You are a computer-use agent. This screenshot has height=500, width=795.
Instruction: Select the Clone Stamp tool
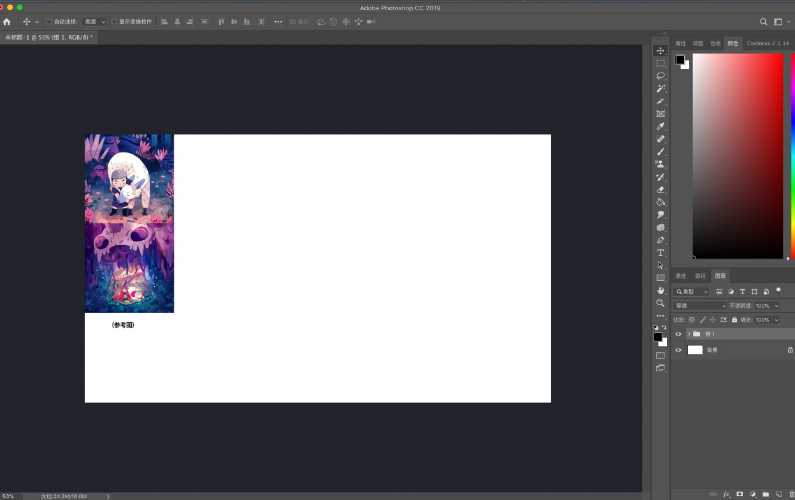point(660,164)
